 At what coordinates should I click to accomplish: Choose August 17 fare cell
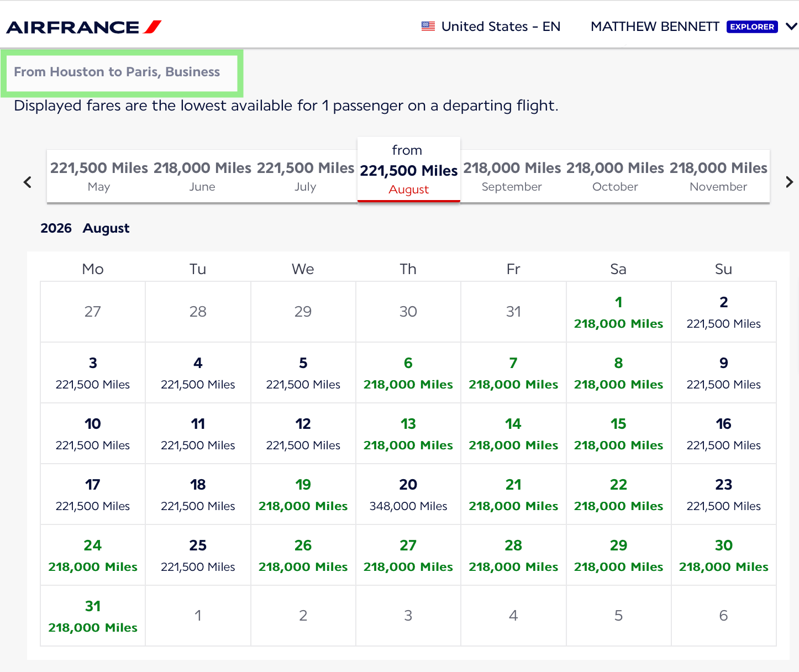[93, 494]
